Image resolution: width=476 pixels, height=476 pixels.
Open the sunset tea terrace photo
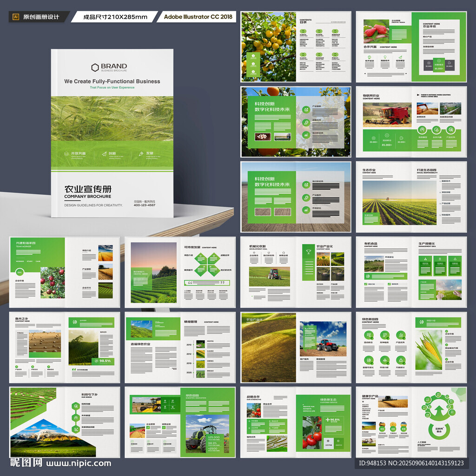[x=153, y=272]
